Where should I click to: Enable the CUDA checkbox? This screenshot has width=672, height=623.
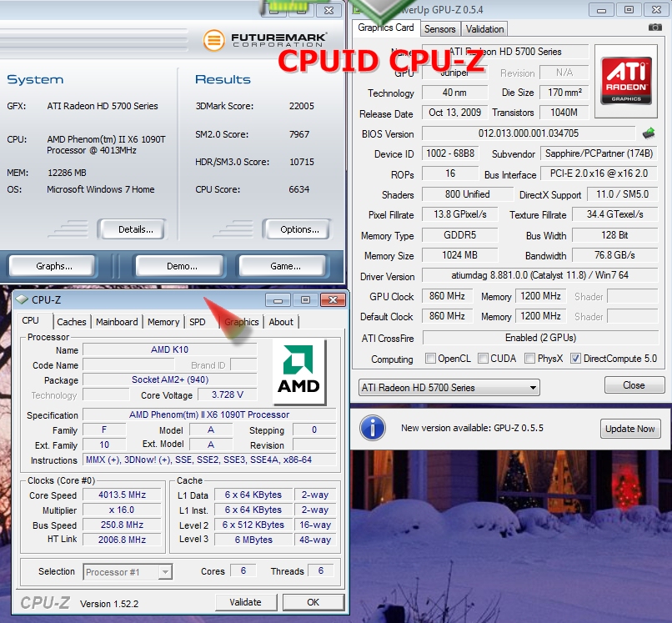pyautogui.click(x=483, y=358)
